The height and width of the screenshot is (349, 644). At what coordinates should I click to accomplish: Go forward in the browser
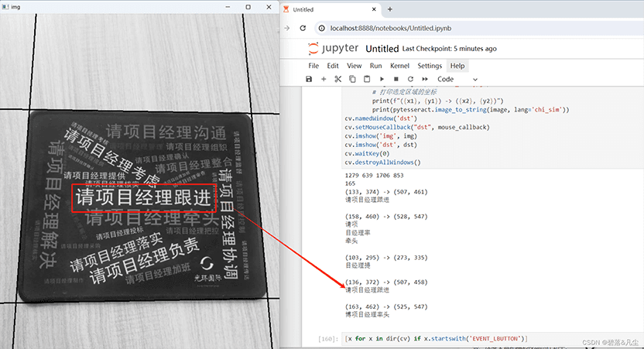tap(287, 28)
